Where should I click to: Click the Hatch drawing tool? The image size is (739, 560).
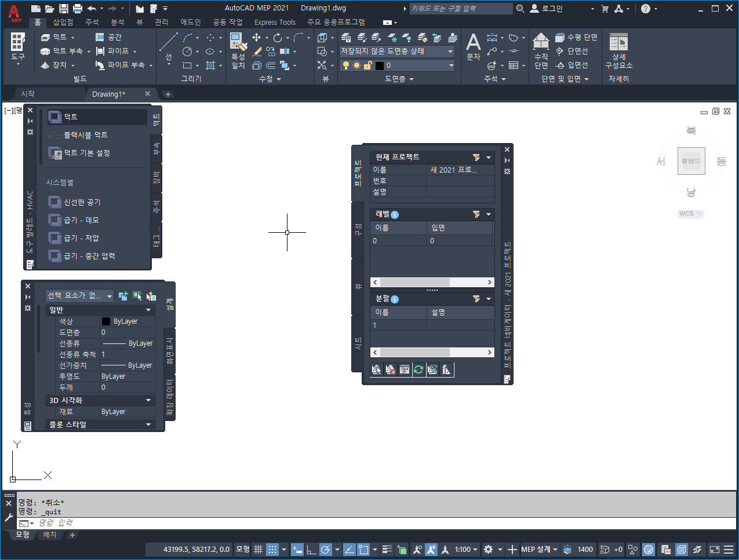pyautogui.click(x=210, y=65)
